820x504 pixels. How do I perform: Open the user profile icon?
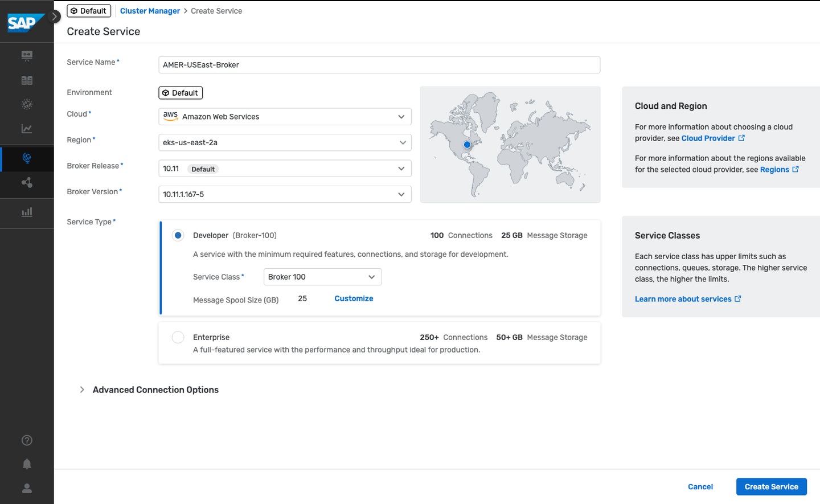(27, 488)
